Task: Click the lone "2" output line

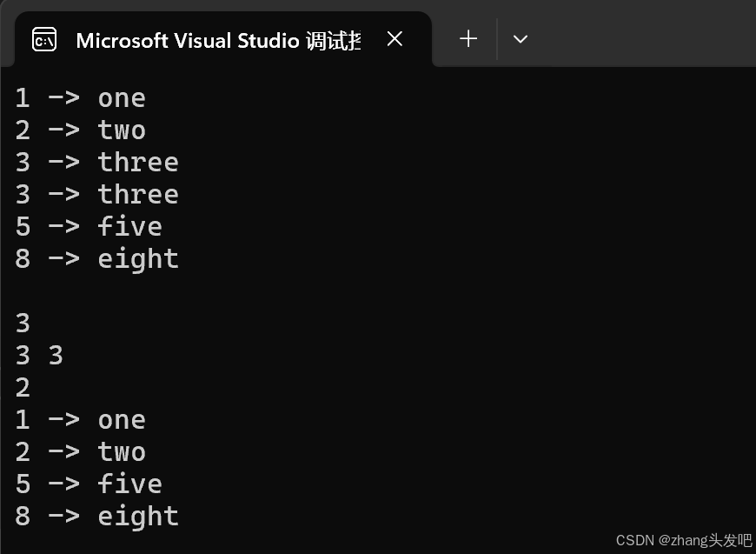Action: point(23,388)
